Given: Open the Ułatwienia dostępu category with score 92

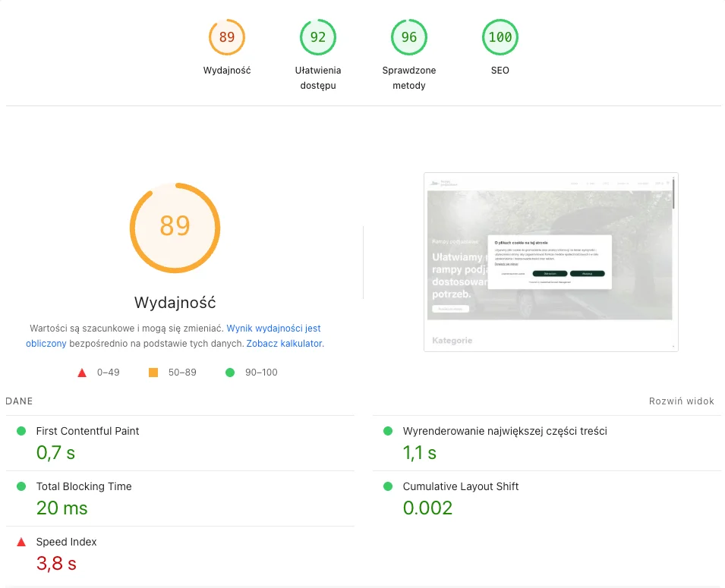Looking at the screenshot, I should (318, 38).
